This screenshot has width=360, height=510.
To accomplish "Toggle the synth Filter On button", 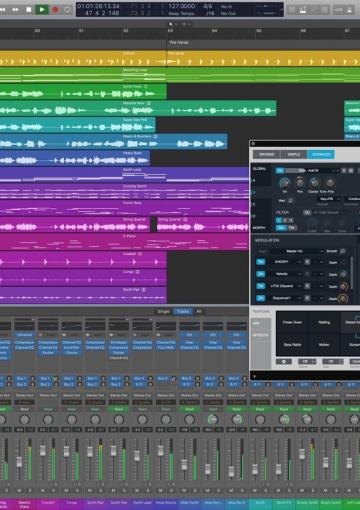I will pyautogui.click(x=307, y=212).
